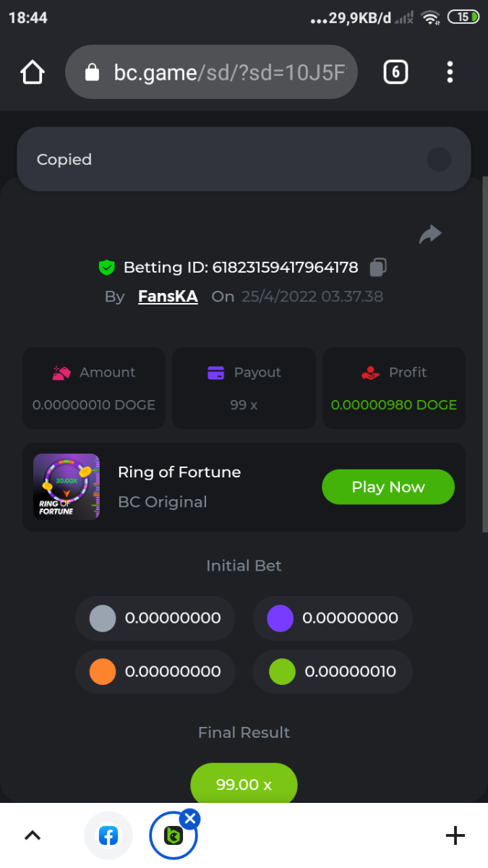Click the green verified shield icon
488x868 pixels.
coord(107,268)
